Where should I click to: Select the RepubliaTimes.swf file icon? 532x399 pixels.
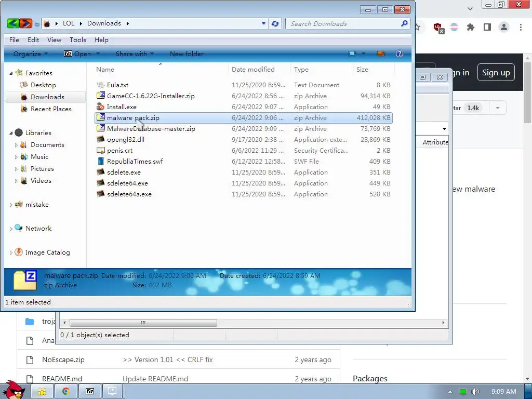(100, 161)
